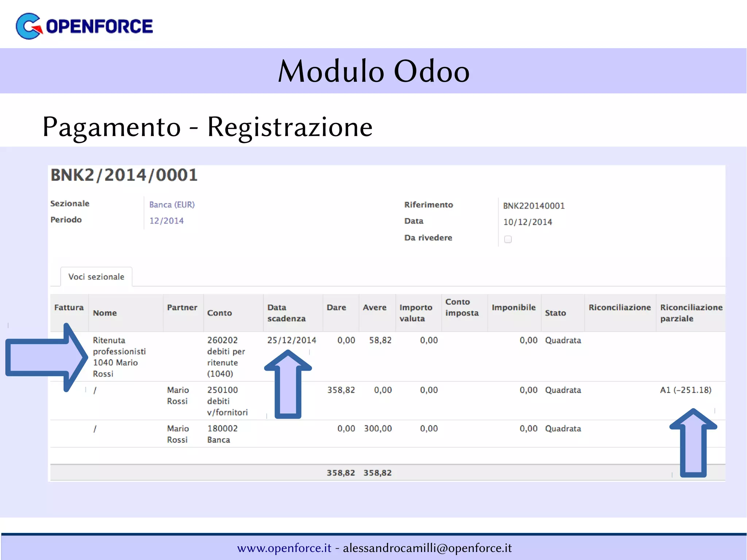
Task: Select the 180002 Banca row
Action: (x=222, y=434)
